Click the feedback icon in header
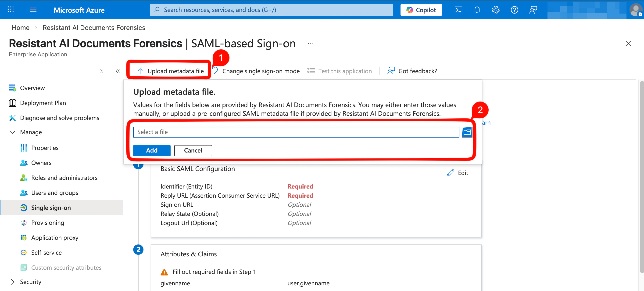 coord(533,10)
